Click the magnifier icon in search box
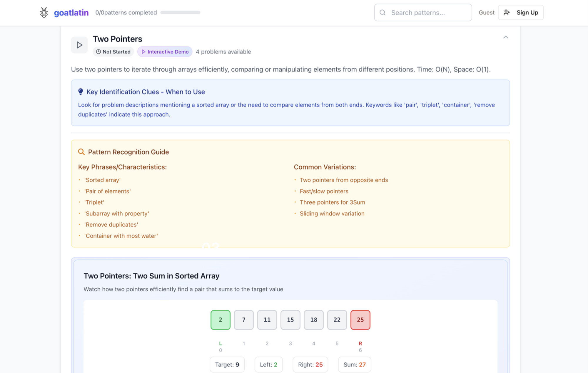This screenshot has height=373, width=588. pos(382,13)
